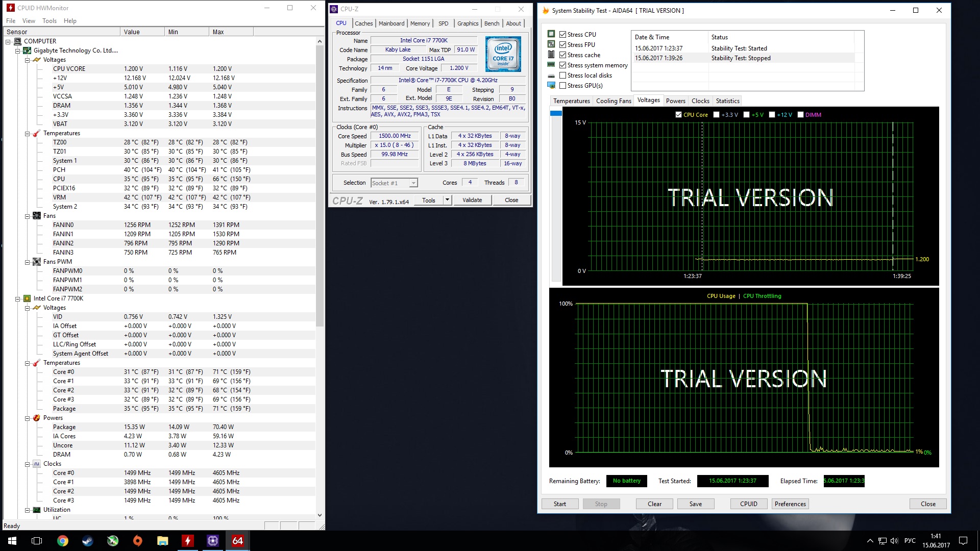Switch to the Mainboard tab in CPU-Z
The image size is (980, 551).
pyautogui.click(x=391, y=23)
